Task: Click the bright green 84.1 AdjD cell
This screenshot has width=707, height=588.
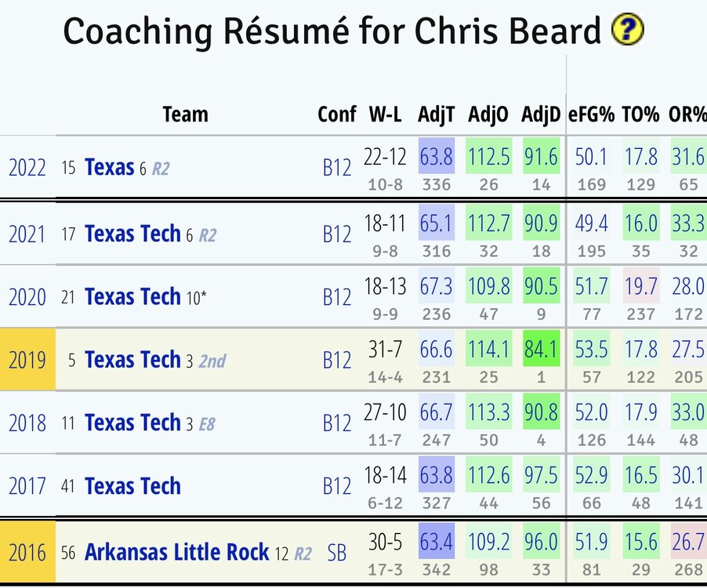Action: 541,349
